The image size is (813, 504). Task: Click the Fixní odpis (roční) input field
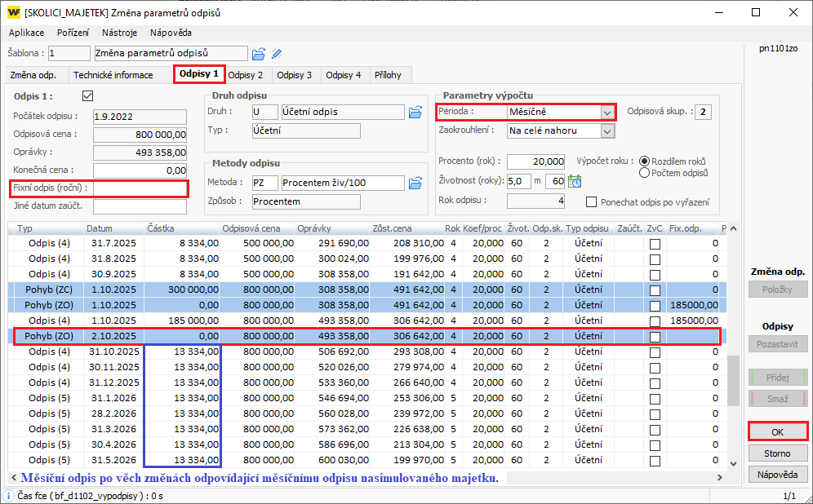click(140, 188)
